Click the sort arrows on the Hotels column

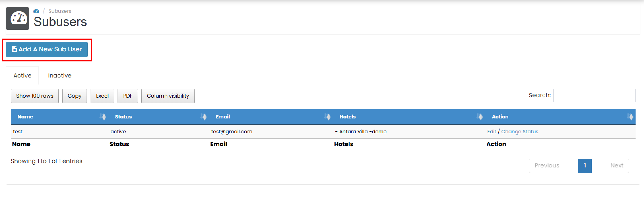(480, 116)
